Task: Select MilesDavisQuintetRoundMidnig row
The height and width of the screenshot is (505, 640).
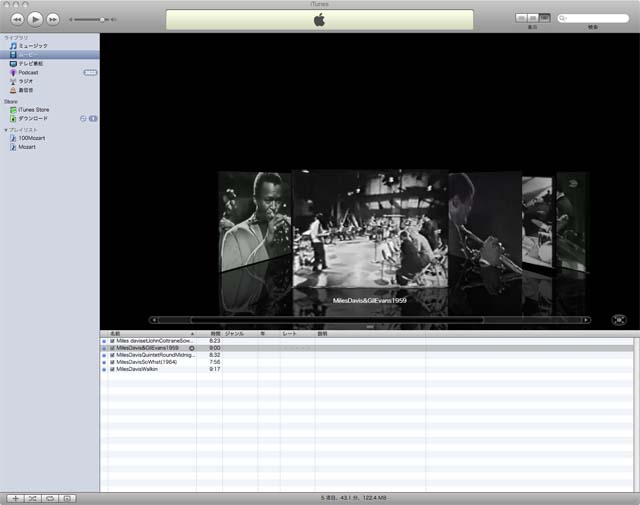Action: (x=367, y=355)
